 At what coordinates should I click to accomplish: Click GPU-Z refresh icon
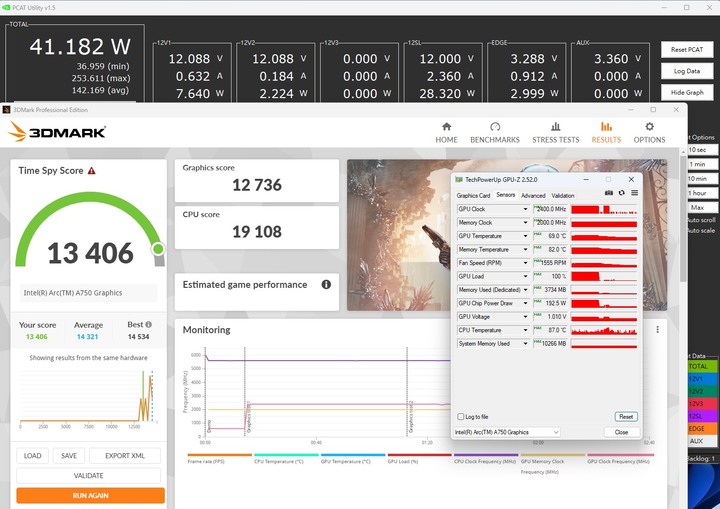622,193
